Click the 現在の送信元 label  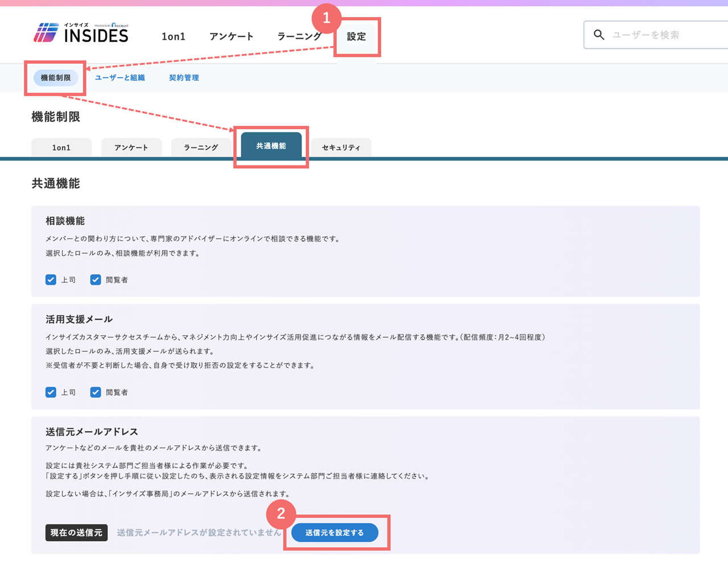[77, 533]
